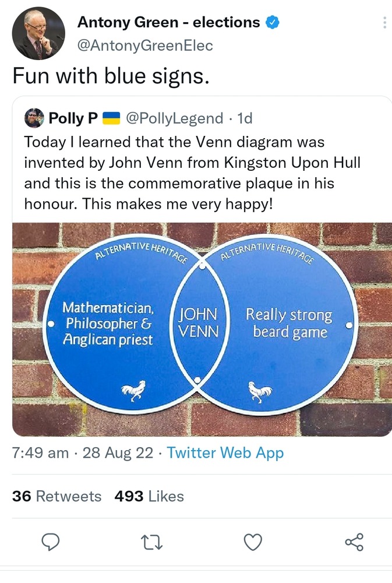The width and height of the screenshot is (392, 583).
Task: Enlarge the John Venn plaque image
Action: tap(202, 329)
